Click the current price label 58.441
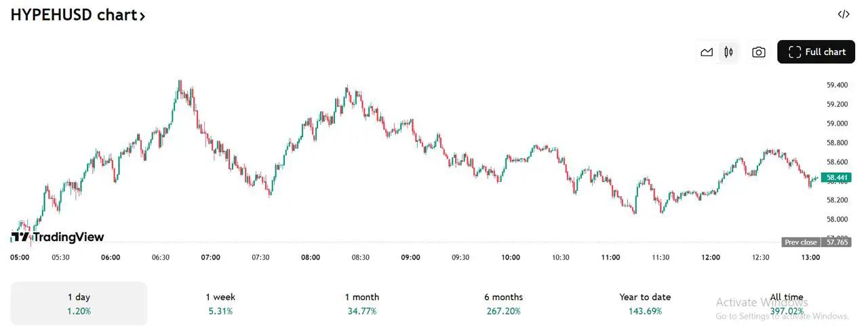Viewport: 868px width, 328px height. [x=836, y=178]
